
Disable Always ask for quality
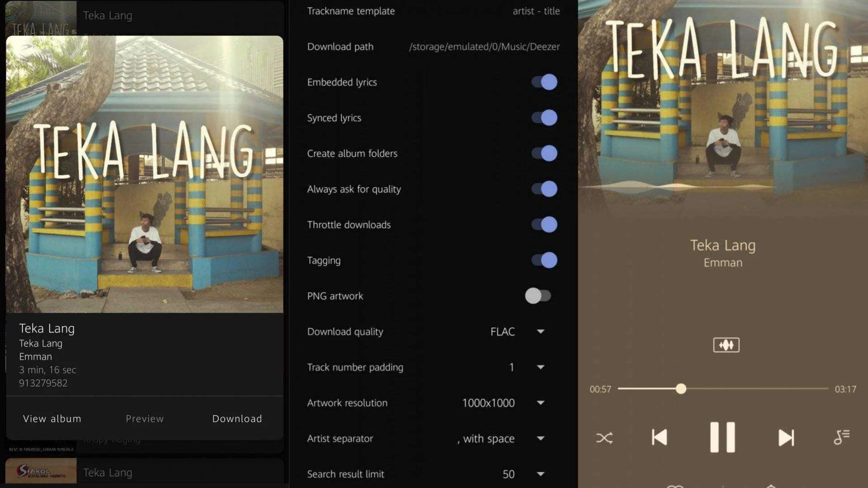(544, 189)
